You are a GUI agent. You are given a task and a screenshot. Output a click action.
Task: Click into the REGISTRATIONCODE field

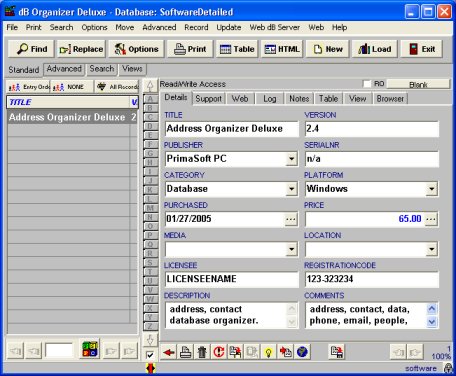coord(372,279)
